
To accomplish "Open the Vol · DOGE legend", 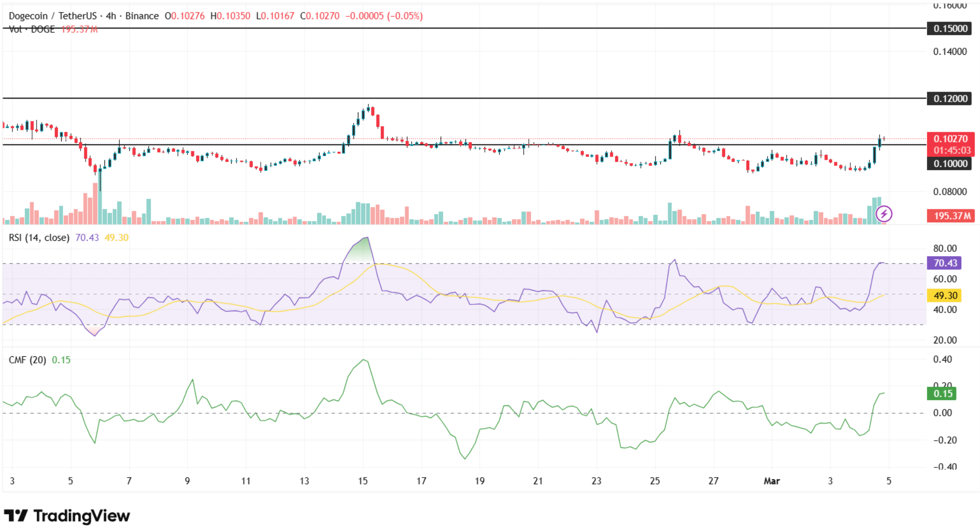I will pos(32,29).
